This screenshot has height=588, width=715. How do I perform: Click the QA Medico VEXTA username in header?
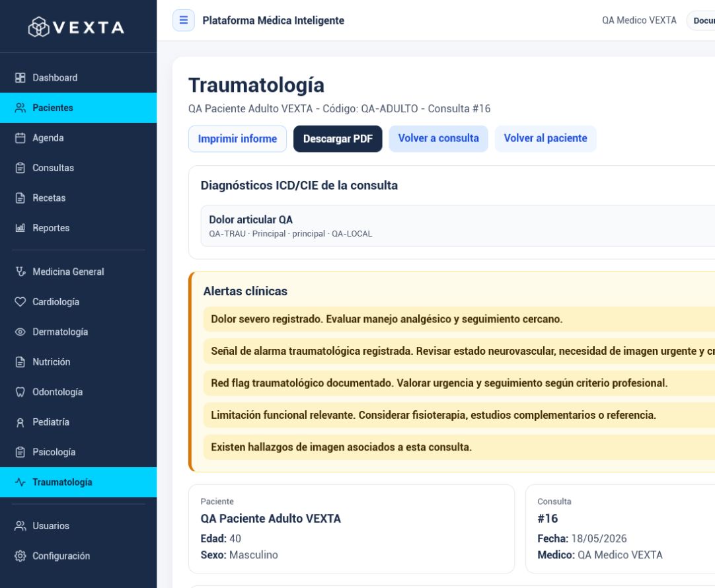(639, 20)
